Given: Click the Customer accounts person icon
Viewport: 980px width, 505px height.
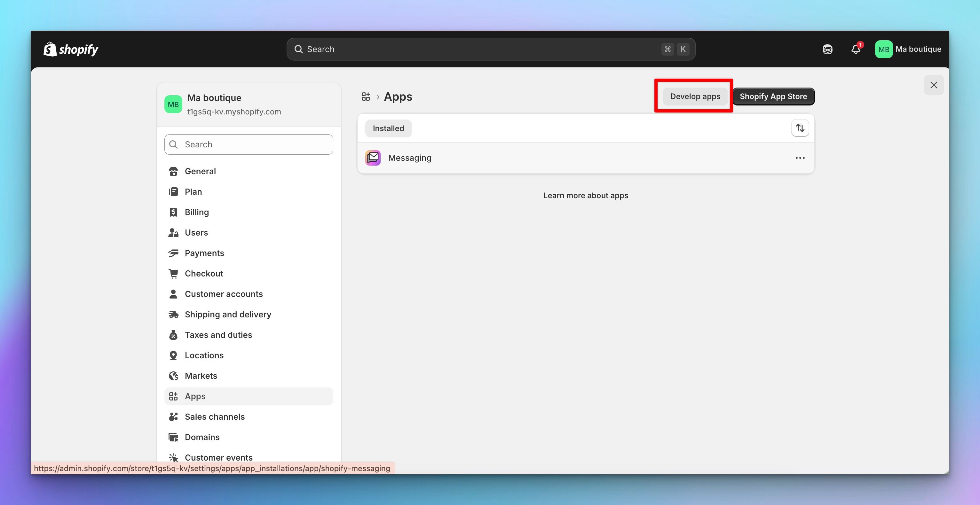Looking at the screenshot, I should 173,294.
